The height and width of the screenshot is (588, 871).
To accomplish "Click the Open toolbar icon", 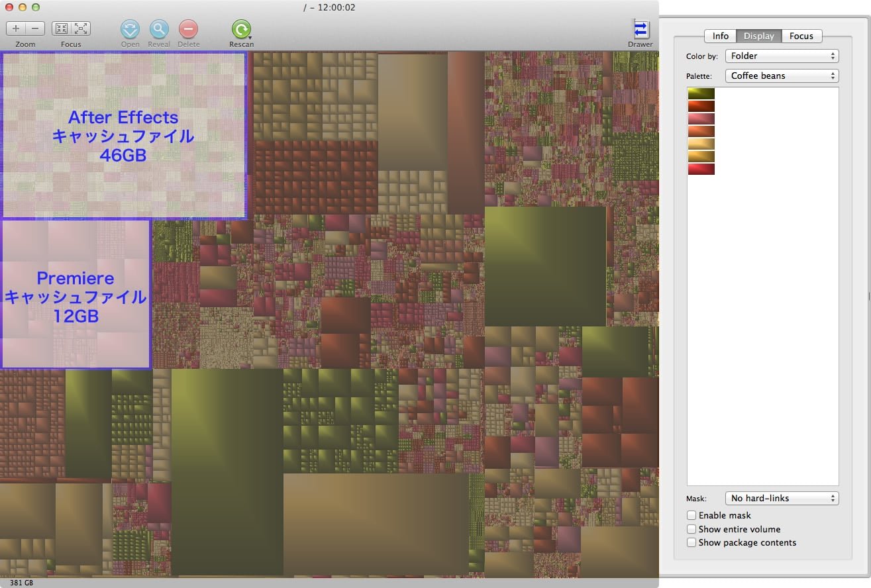I will pyautogui.click(x=130, y=29).
